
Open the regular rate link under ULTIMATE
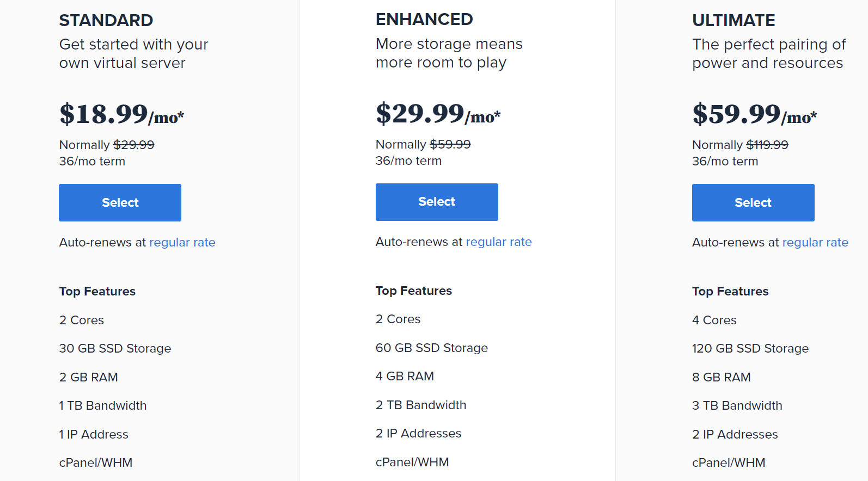point(815,242)
